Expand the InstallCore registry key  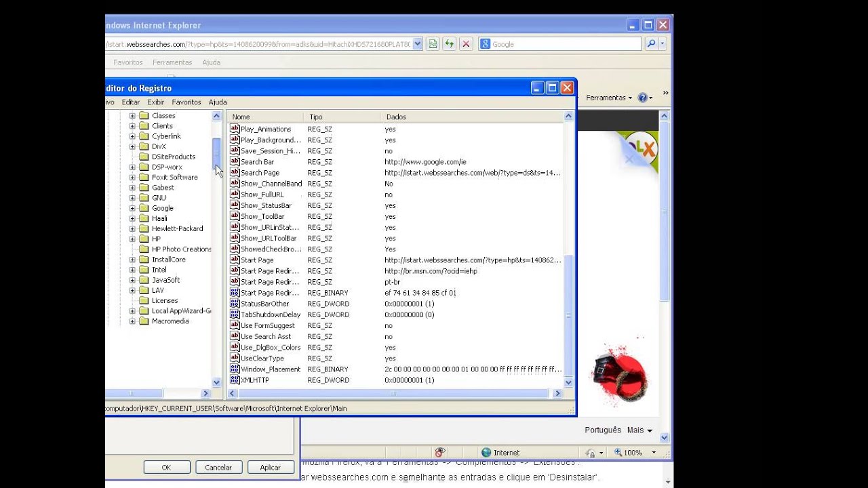132,260
